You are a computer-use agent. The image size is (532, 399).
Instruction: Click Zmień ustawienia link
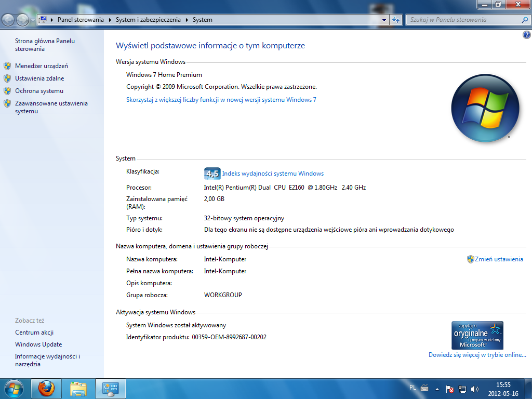coord(499,259)
